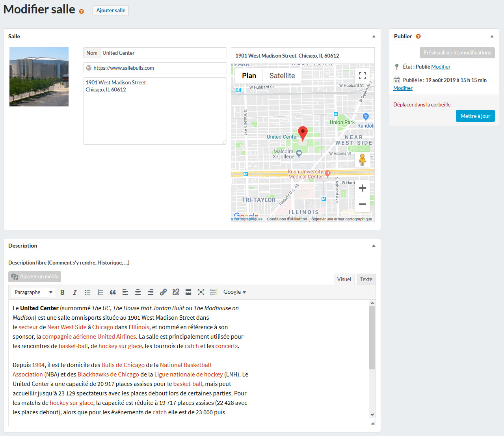This screenshot has width=504, height=436.
Task: Click the address text area
Action: point(155,111)
